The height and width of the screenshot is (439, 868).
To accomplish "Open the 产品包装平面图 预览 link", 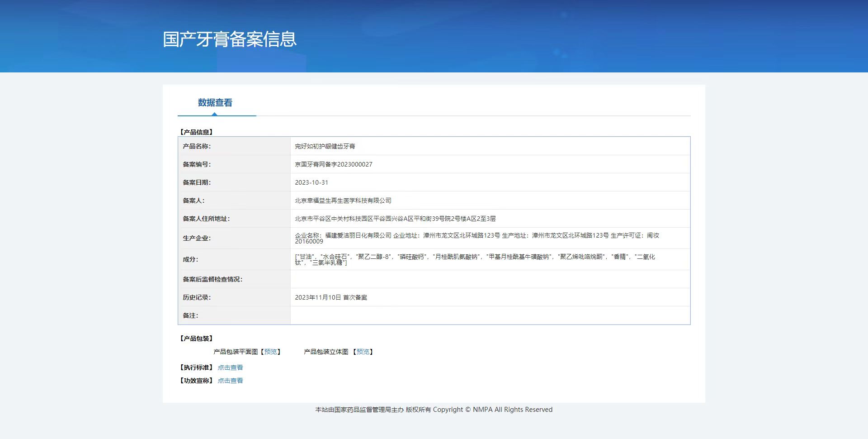I will coord(271,352).
